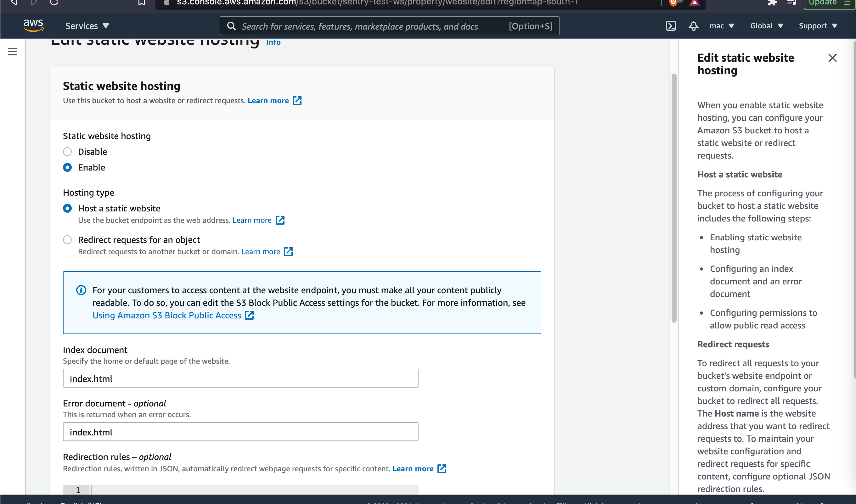The height and width of the screenshot is (504, 856).
Task: Select Host a static website hosting type
Action: pos(67,208)
